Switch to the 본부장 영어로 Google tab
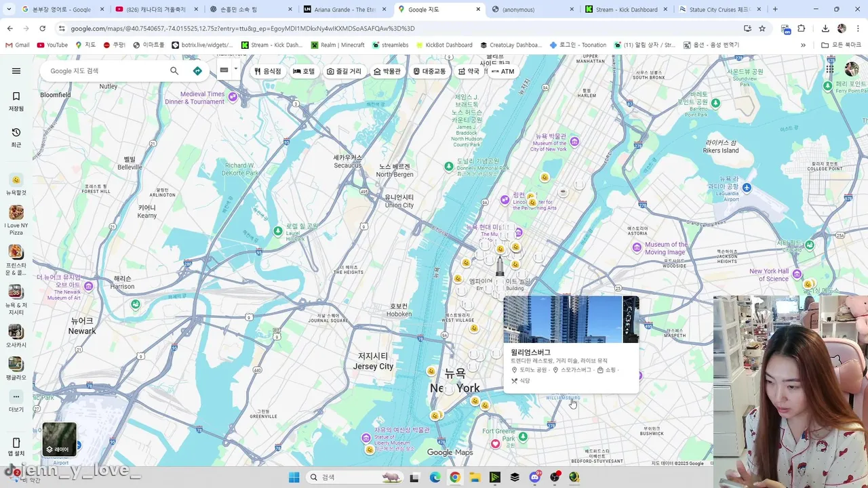Image resolution: width=868 pixels, height=488 pixels. pos(62,9)
